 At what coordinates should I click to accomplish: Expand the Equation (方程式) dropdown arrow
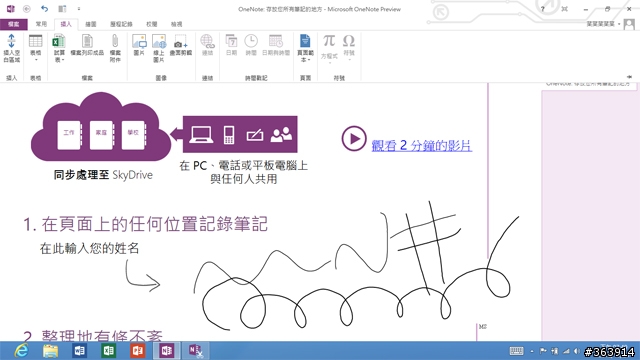point(329,63)
